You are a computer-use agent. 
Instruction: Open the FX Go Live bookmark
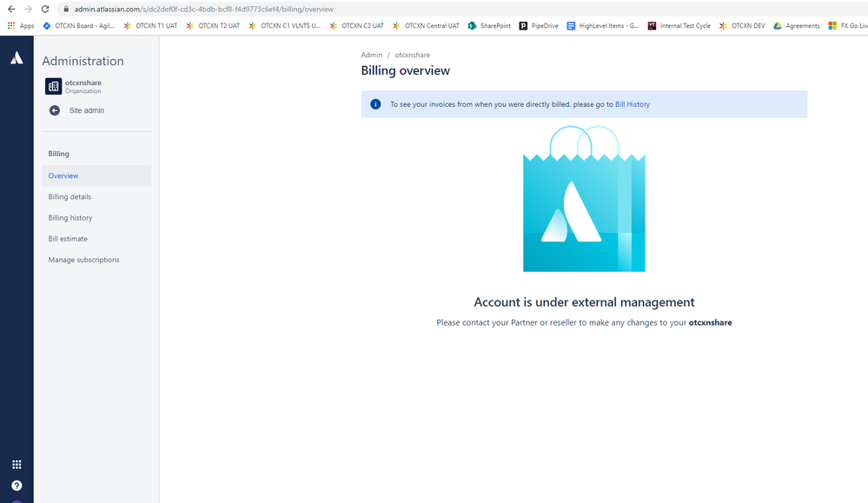click(x=847, y=25)
